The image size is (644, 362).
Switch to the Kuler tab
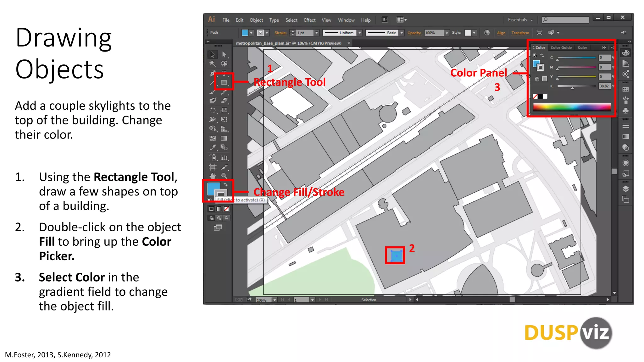(582, 47)
